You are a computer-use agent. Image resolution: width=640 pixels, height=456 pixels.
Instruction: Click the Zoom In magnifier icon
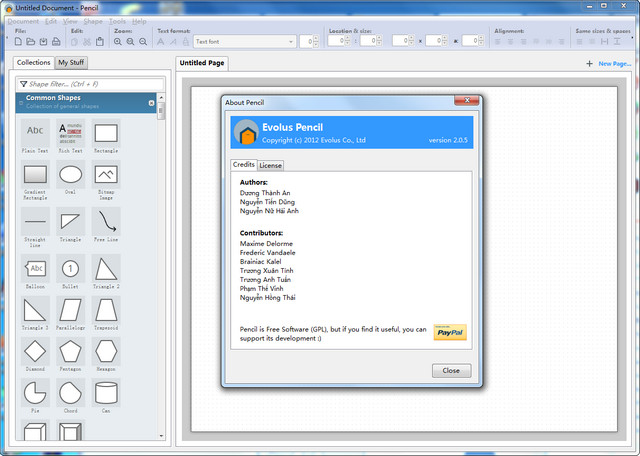[x=118, y=41]
